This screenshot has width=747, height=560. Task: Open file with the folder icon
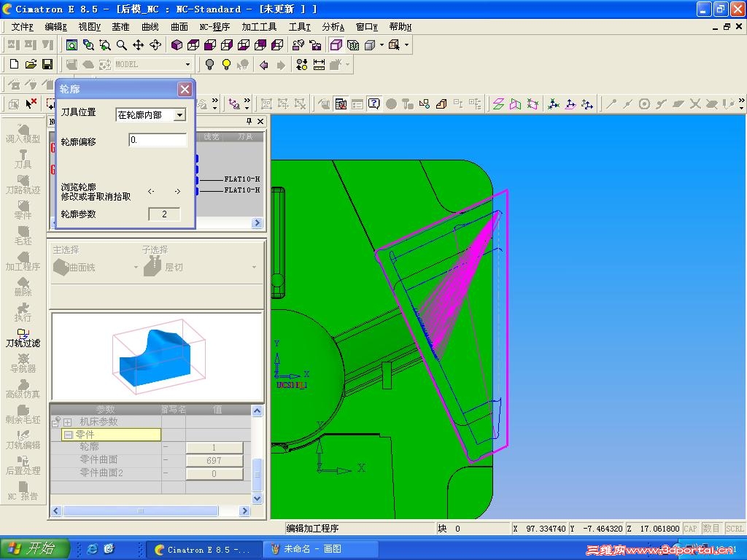(x=31, y=64)
